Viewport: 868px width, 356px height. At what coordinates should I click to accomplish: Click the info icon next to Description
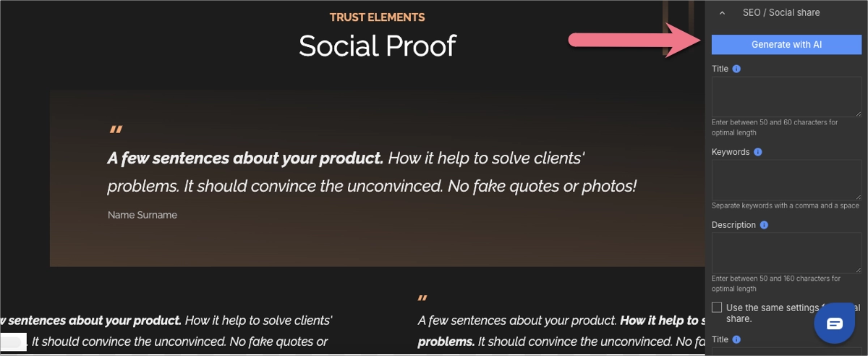[764, 224]
